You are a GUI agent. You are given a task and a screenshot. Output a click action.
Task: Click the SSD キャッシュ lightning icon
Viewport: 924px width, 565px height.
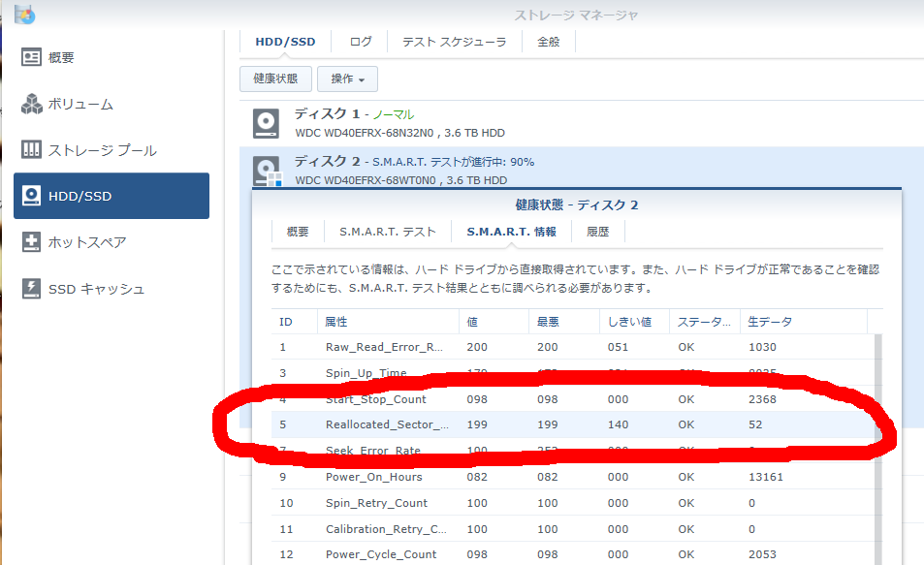pyautogui.click(x=31, y=289)
